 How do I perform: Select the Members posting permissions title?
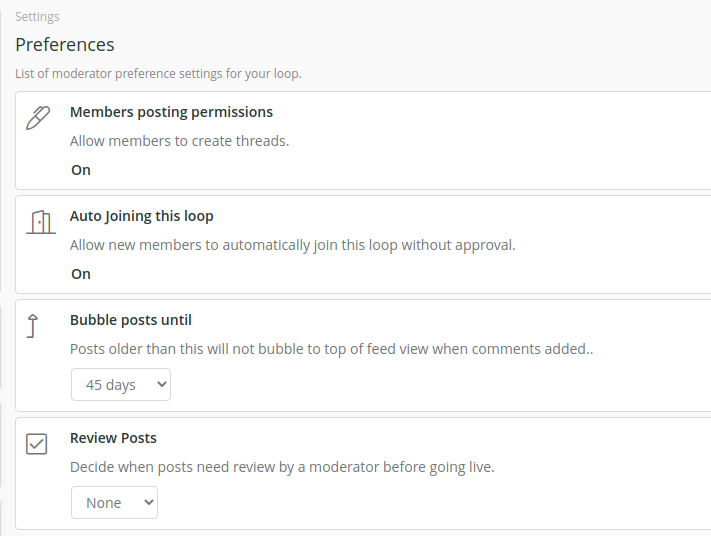coord(171,112)
